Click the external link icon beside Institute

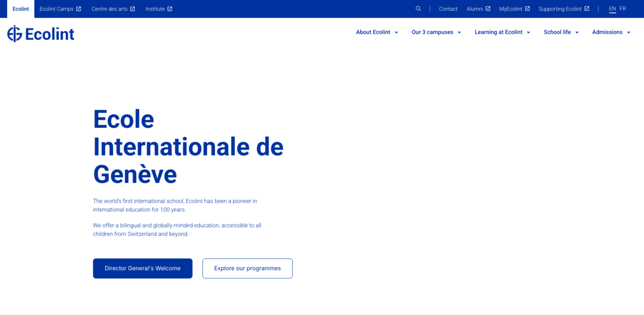pyautogui.click(x=171, y=9)
